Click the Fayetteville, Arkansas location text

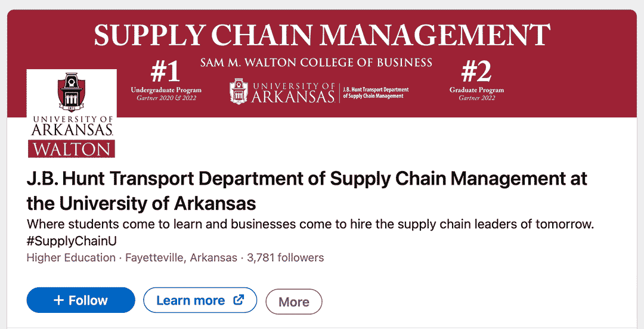pyautogui.click(x=181, y=258)
